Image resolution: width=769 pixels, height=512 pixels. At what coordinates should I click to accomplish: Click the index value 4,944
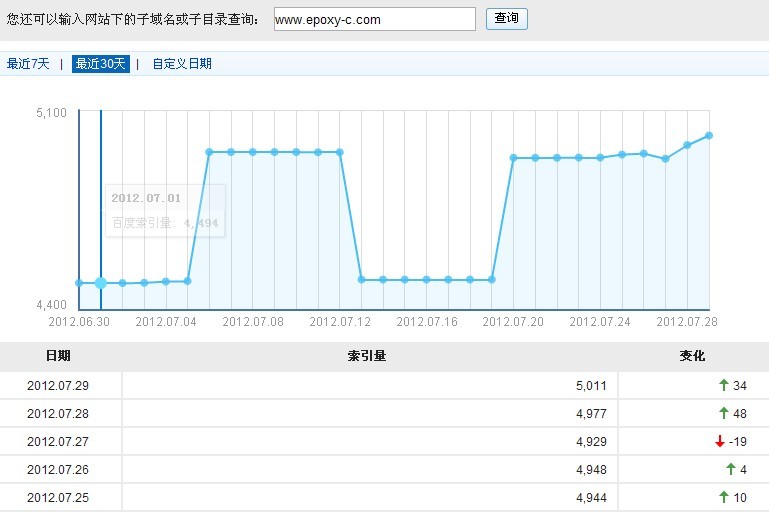click(591, 497)
